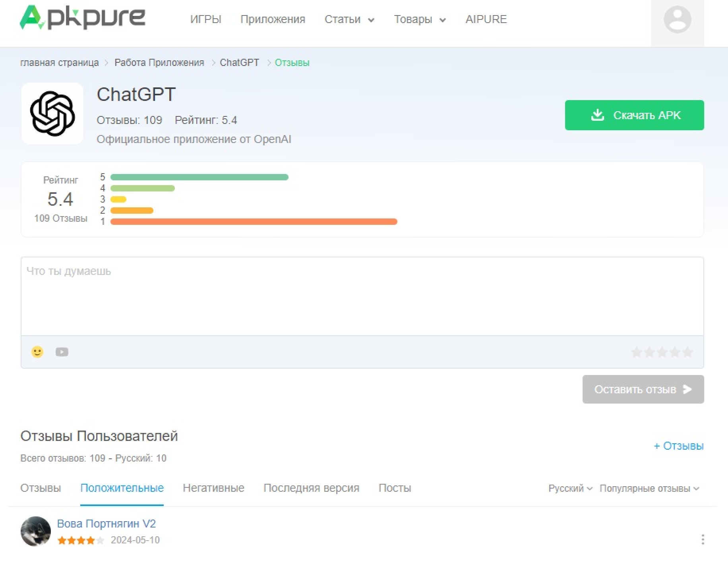
Task: Click the 5-star green rating bar
Action: coord(199,177)
